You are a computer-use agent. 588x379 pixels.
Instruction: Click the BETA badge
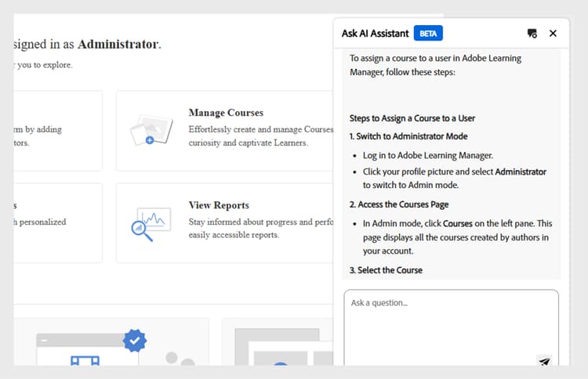428,34
